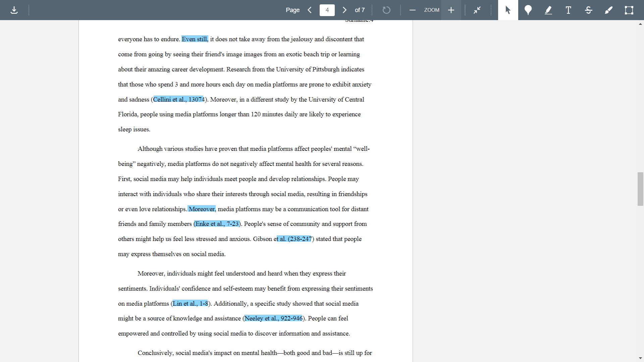Click the rotate page icon
The image size is (644, 362).
(386, 10)
